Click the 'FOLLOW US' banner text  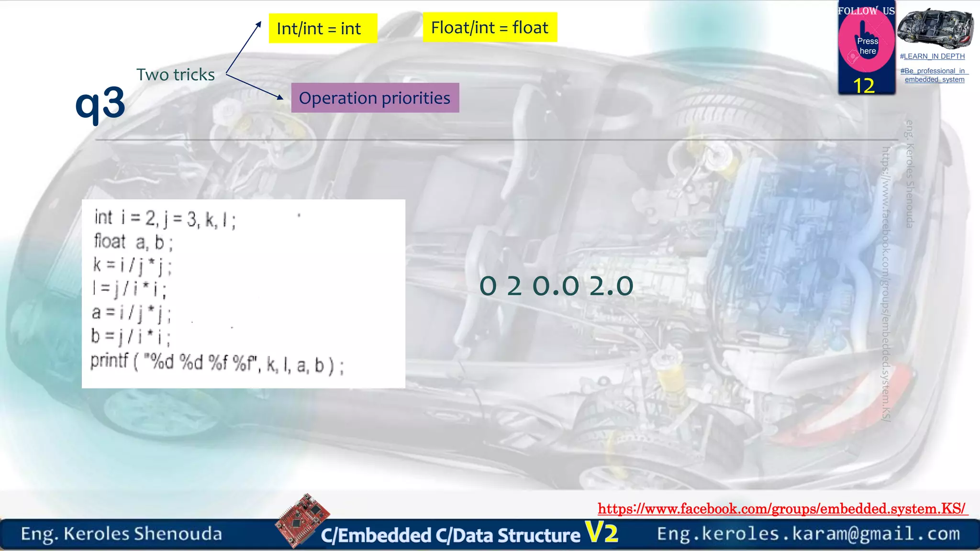pyautogui.click(x=866, y=11)
